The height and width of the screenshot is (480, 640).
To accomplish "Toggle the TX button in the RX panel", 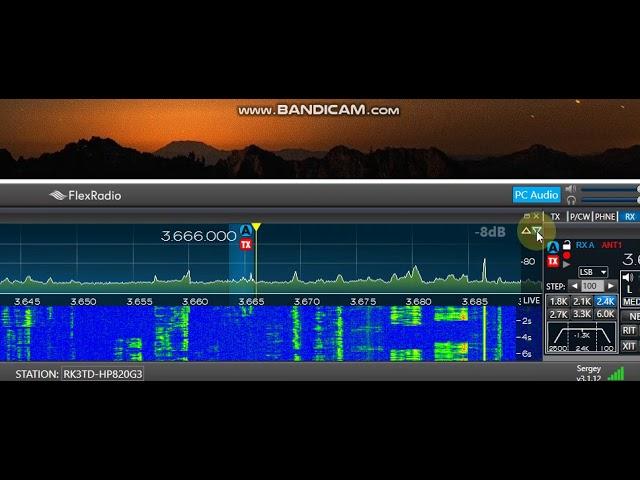I will click(x=553, y=261).
